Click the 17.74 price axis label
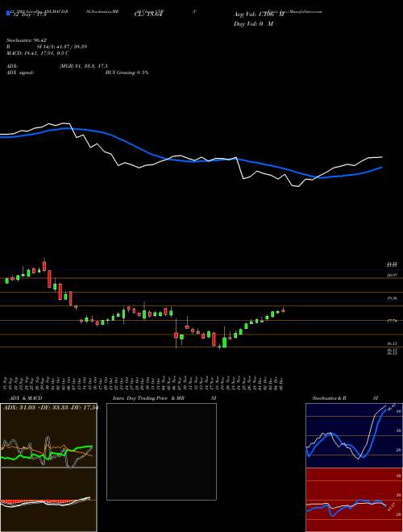 point(392,321)
